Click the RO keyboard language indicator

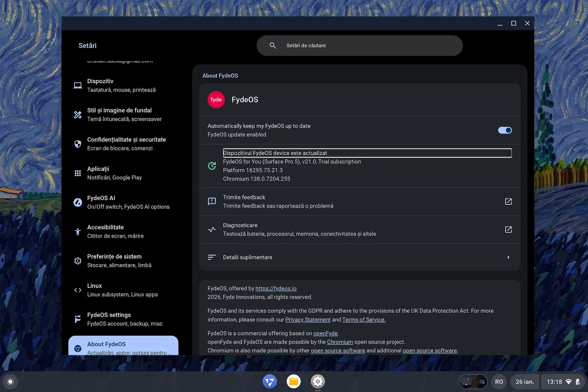[x=499, y=382]
